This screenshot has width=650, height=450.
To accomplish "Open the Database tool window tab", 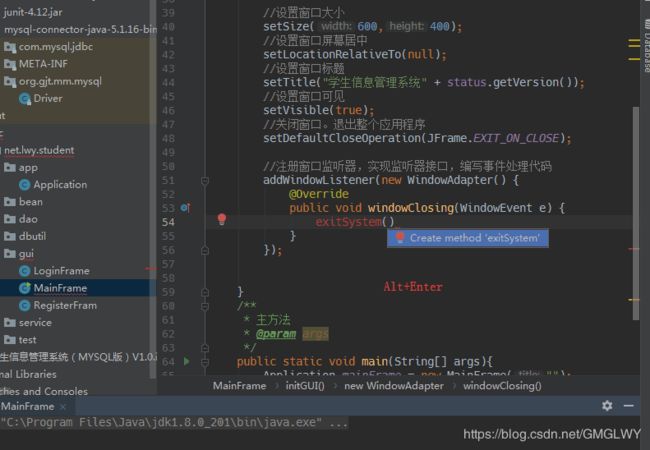I will (646, 46).
